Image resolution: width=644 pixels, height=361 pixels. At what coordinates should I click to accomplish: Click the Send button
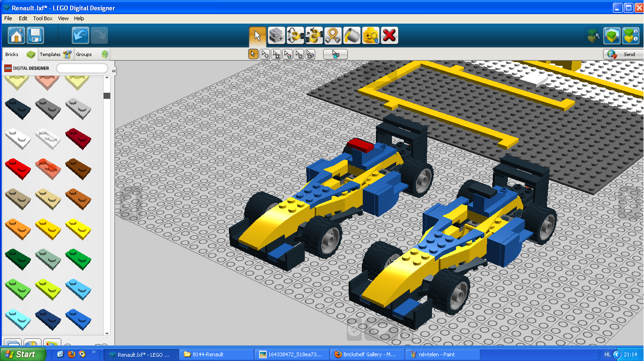point(623,54)
